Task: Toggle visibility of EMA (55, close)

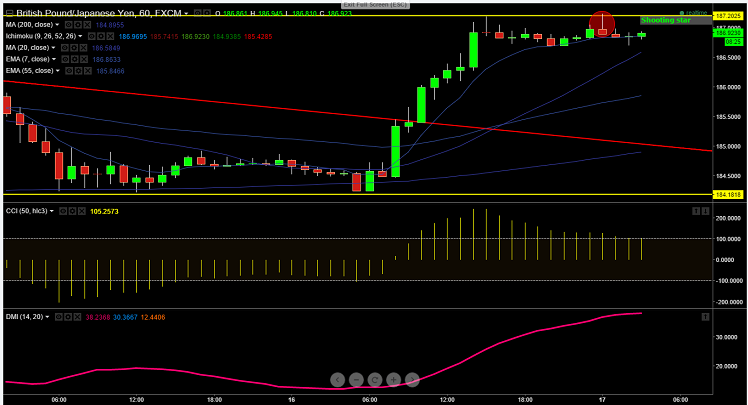Action: [x=69, y=71]
